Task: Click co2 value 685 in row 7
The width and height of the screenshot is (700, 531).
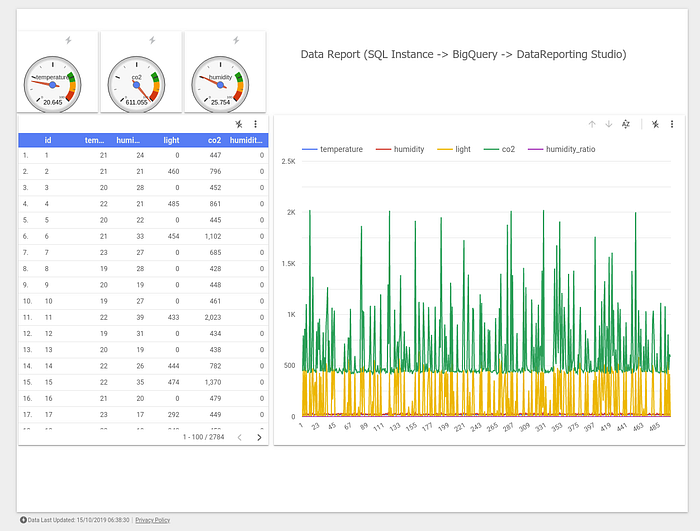Action: pyautogui.click(x=215, y=253)
